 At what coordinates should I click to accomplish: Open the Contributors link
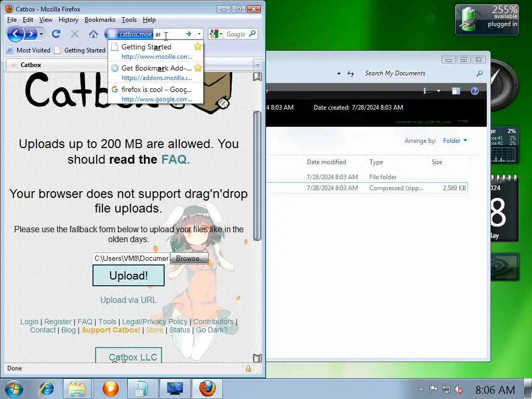tap(214, 322)
